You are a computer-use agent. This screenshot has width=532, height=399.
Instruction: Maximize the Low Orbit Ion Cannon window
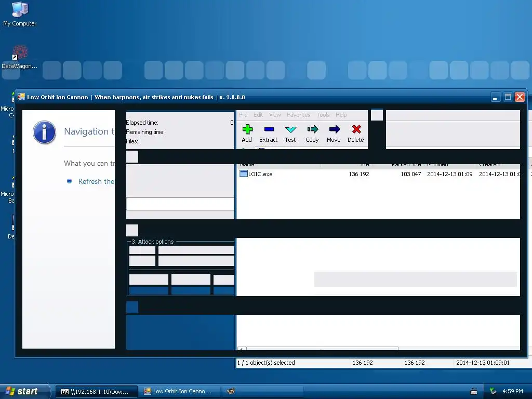[x=508, y=97]
